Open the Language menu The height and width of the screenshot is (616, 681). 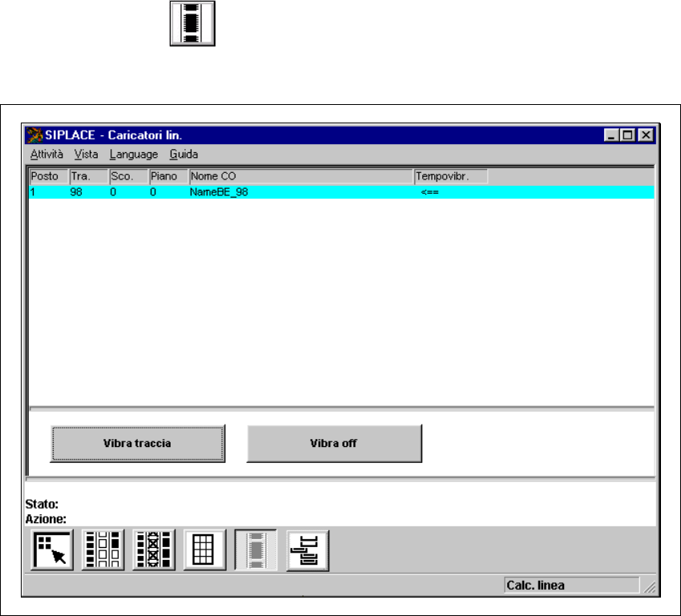(134, 154)
